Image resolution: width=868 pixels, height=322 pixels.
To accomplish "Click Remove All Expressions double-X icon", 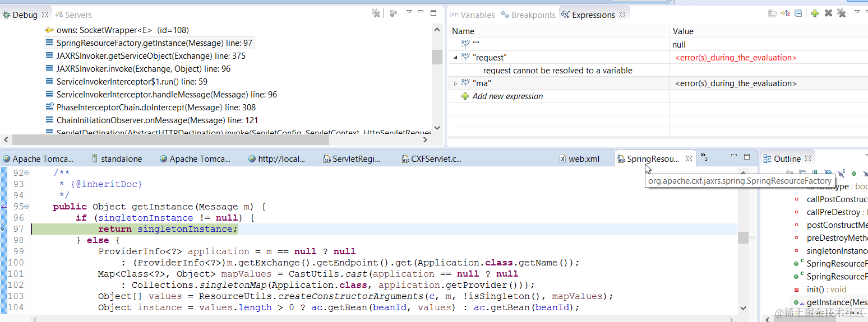I will (841, 13).
